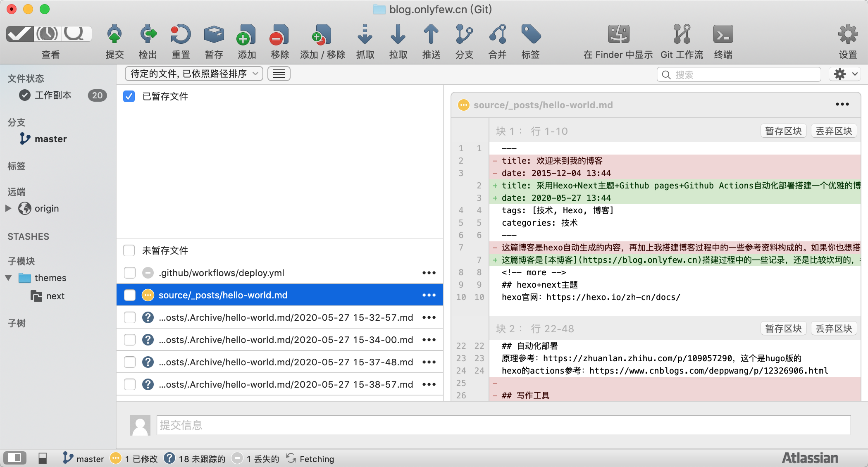Collapse the themes submodule folder
This screenshot has width=868, height=467.
pyautogui.click(x=8, y=278)
